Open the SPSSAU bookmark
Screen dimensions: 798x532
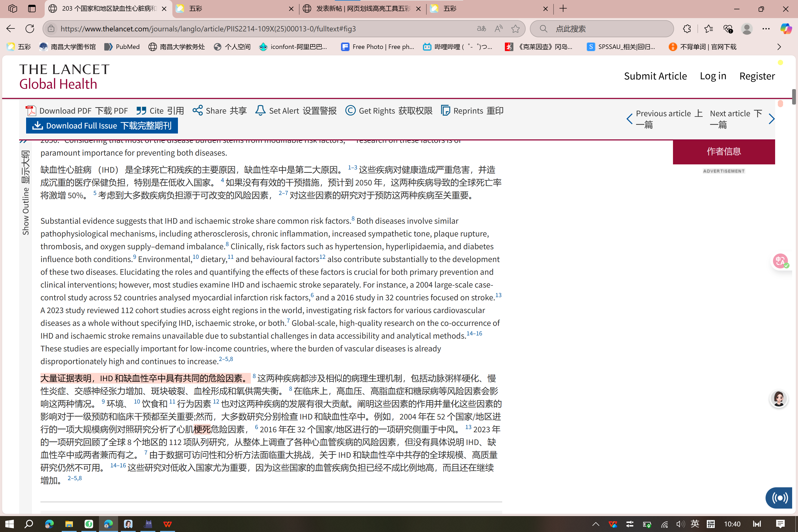(621, 47)
